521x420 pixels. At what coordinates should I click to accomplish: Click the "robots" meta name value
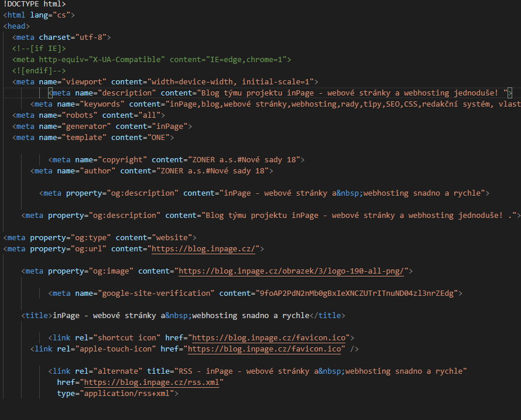point(79,115)
